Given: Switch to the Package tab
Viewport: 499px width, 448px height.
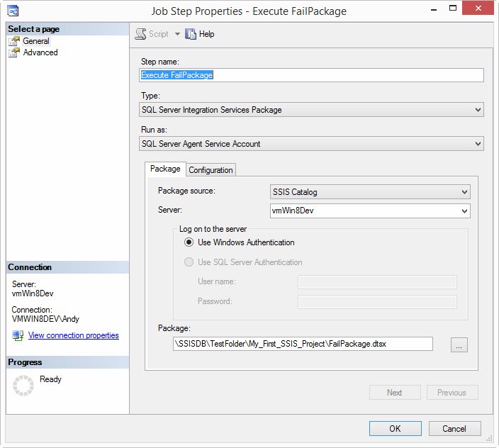Looking at the screenshot, I should point(165,169).
